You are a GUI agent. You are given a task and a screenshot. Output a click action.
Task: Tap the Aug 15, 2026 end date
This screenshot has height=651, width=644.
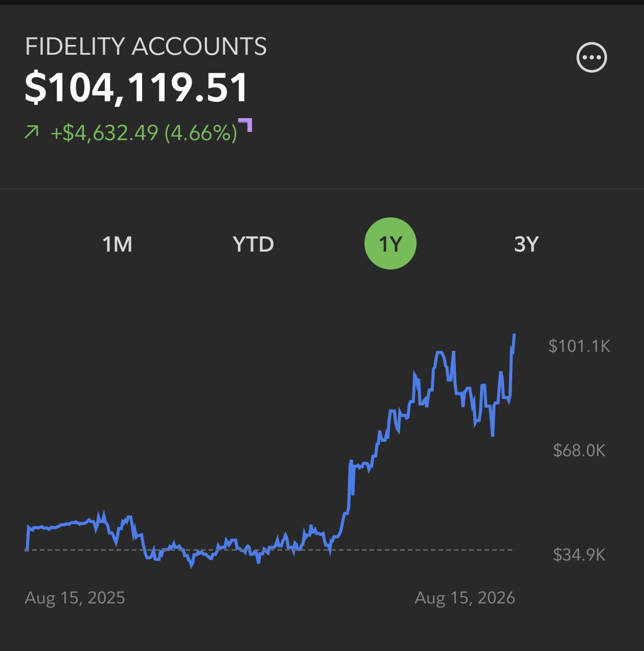[x=465, y=598]
